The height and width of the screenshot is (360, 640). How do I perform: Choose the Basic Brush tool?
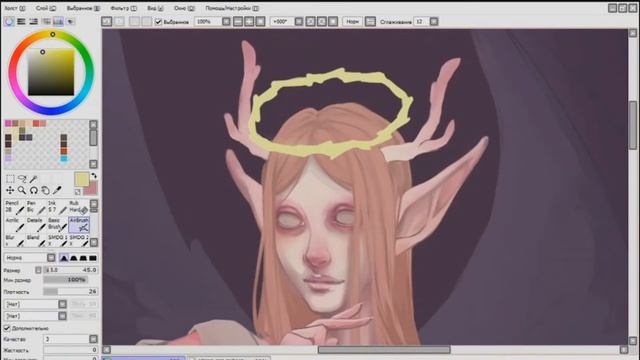(x=57, y=224)
